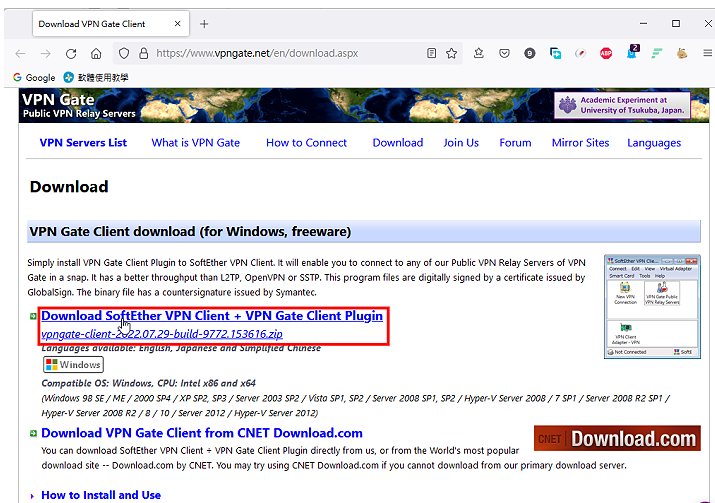The width and height of the screenshot is (715, 503).
Task: Maximize the browser window
Action: [x=676, y=24]
